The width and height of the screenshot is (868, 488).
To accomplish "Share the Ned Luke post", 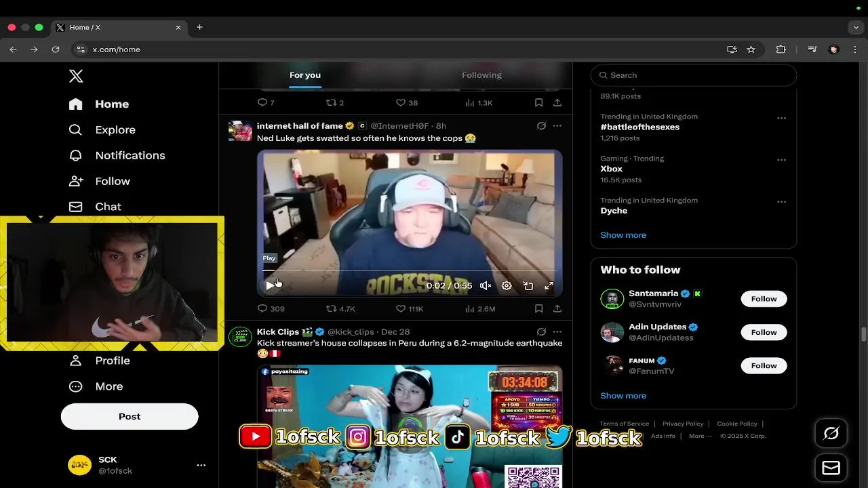I will pyautogui.click(x=557, y=308).
